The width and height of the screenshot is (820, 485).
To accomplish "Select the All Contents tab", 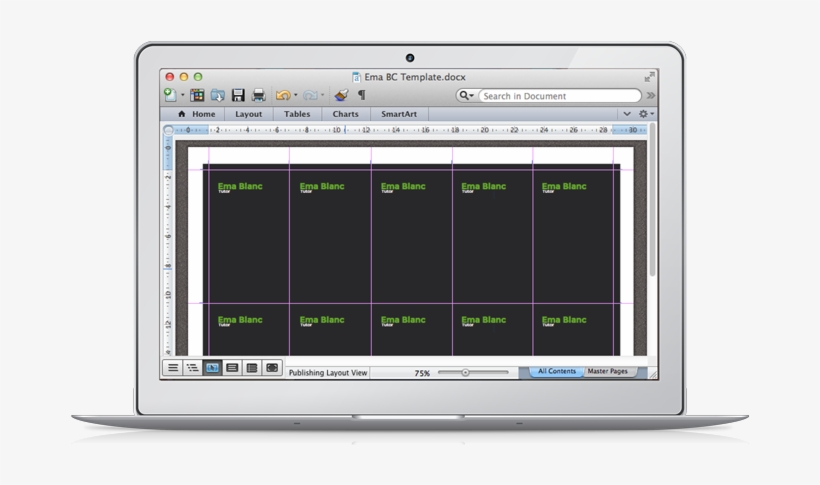I will tap(557, 371).
